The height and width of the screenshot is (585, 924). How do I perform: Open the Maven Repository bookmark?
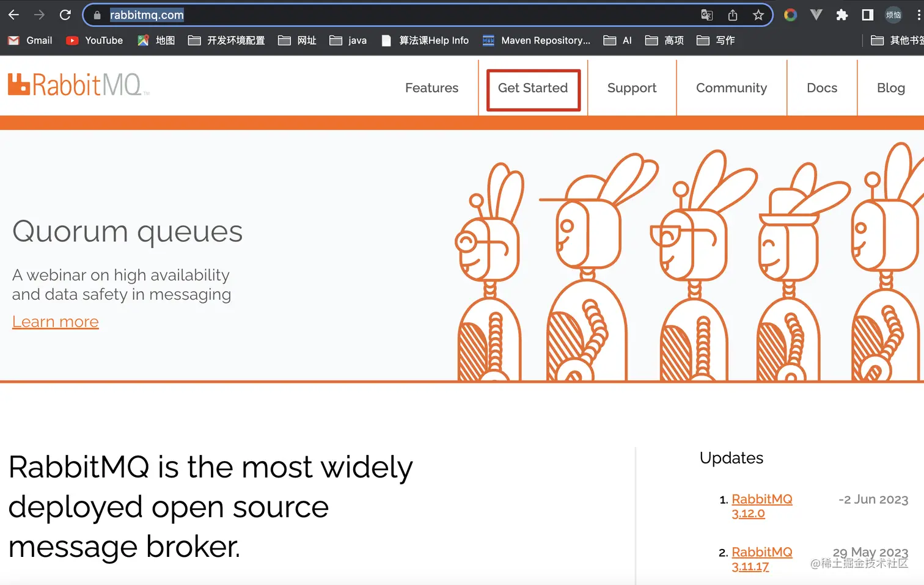click(x=537, y=40)
